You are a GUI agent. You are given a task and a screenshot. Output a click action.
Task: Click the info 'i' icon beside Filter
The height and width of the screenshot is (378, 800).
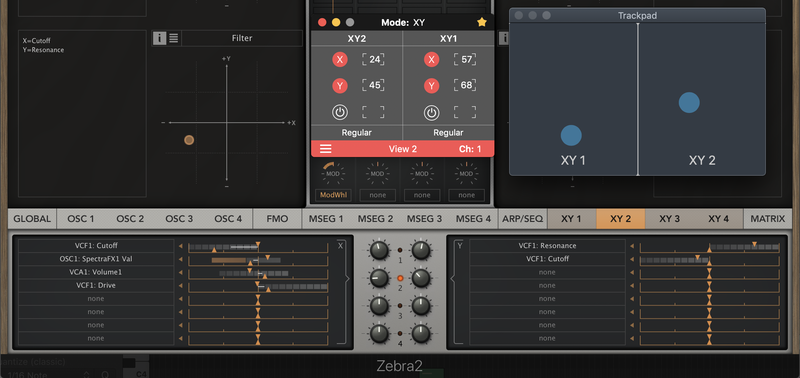point(160,38)
